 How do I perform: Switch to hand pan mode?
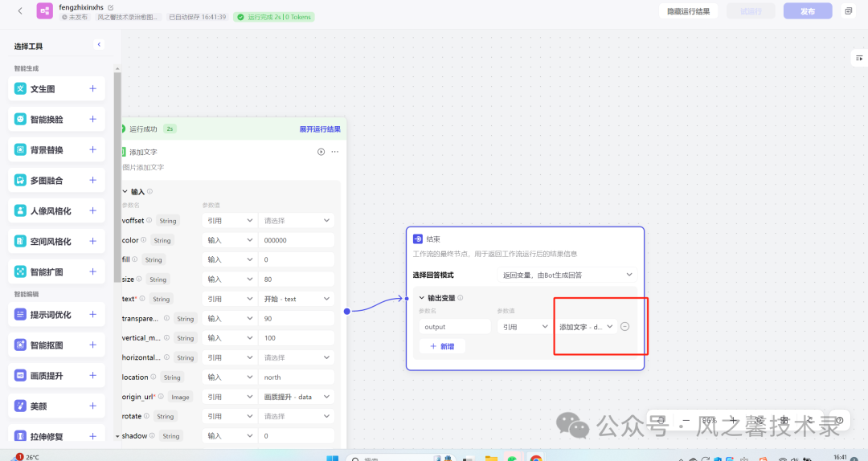pos(661,420)
